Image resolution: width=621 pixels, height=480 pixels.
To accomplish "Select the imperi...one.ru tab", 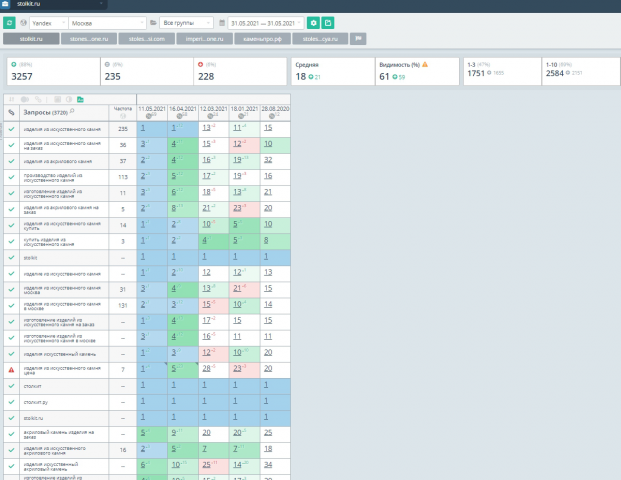I will click(205, 39).
